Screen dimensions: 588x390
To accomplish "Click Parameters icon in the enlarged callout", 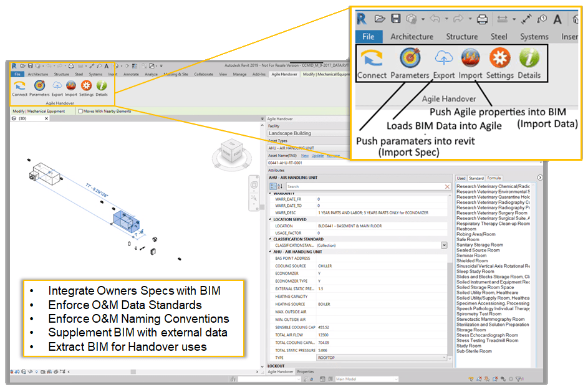I will click(x=410, y=58).
